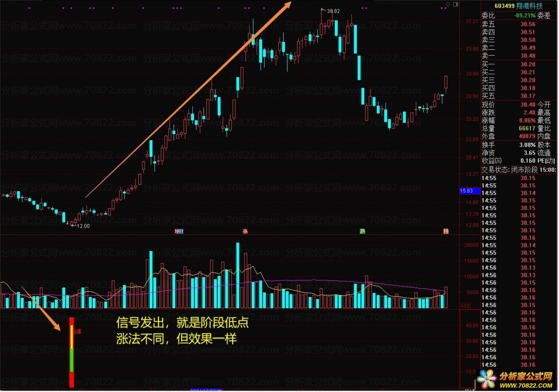Open the orange 预 forecast marker
Image resolution: width=559 pixels, height=392 pixels.
coord(446,232)
